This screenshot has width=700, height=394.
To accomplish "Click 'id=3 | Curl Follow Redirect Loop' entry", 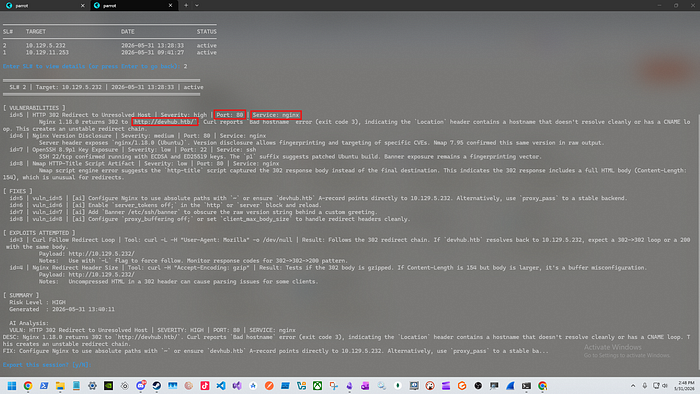I will click(x=62, y=240).
